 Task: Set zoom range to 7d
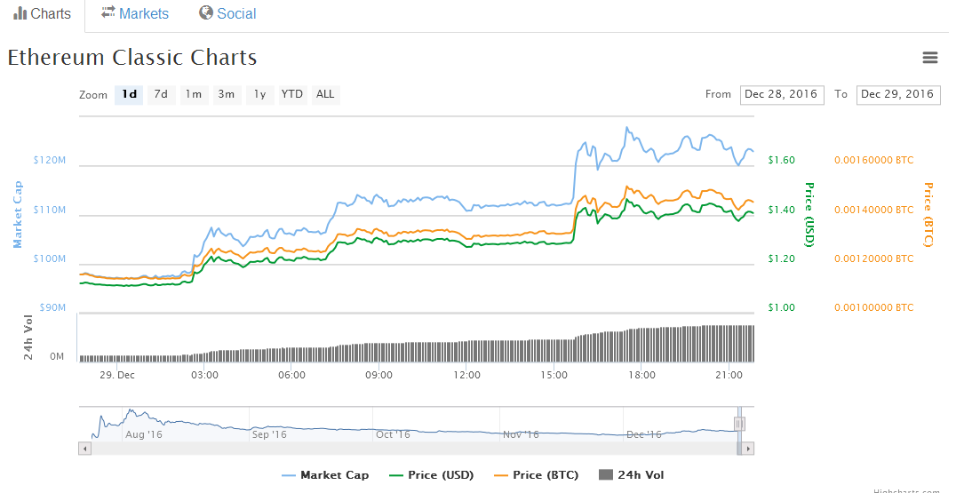click(x=161, y=94)
